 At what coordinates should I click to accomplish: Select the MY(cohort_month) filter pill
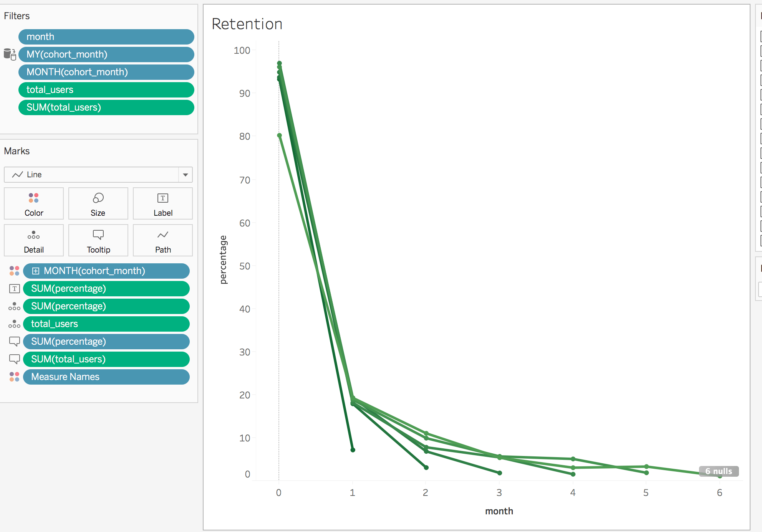tap(106, 55)
